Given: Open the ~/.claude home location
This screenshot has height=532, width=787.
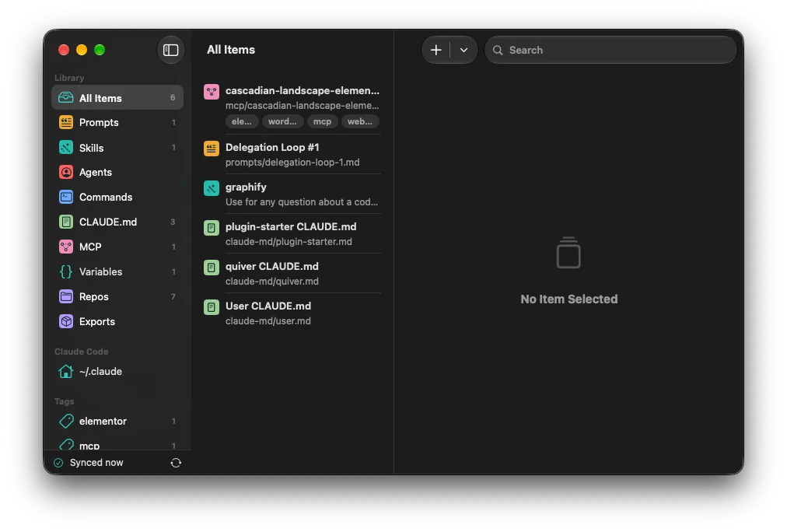Looking at the screenshot, I should tap(117, 372).
